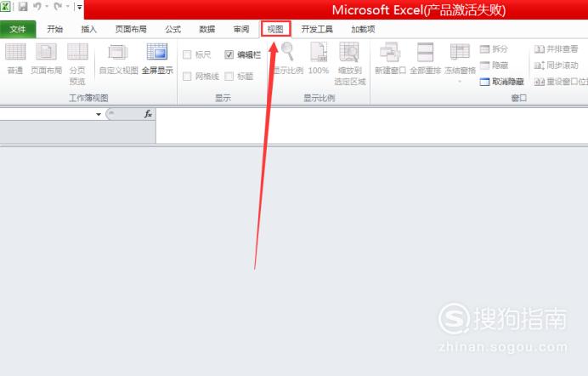
Task: Open the 数据 ribbon tab
Action: point(207,29)
